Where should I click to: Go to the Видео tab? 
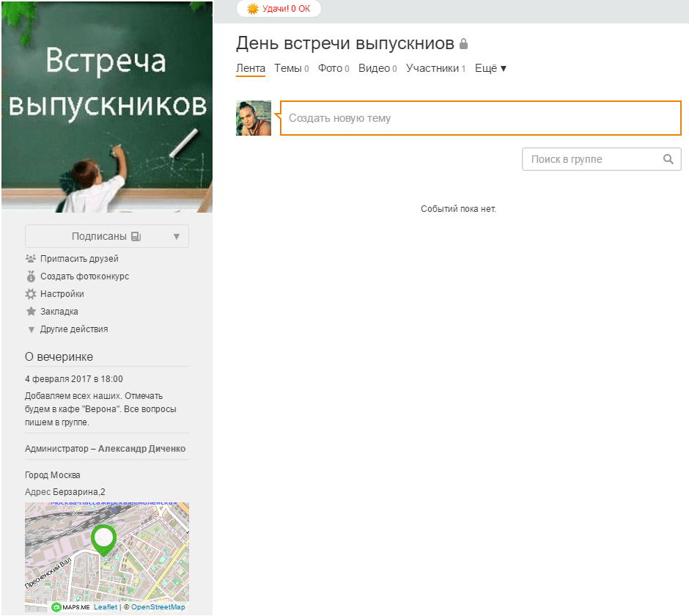(374, 68)
